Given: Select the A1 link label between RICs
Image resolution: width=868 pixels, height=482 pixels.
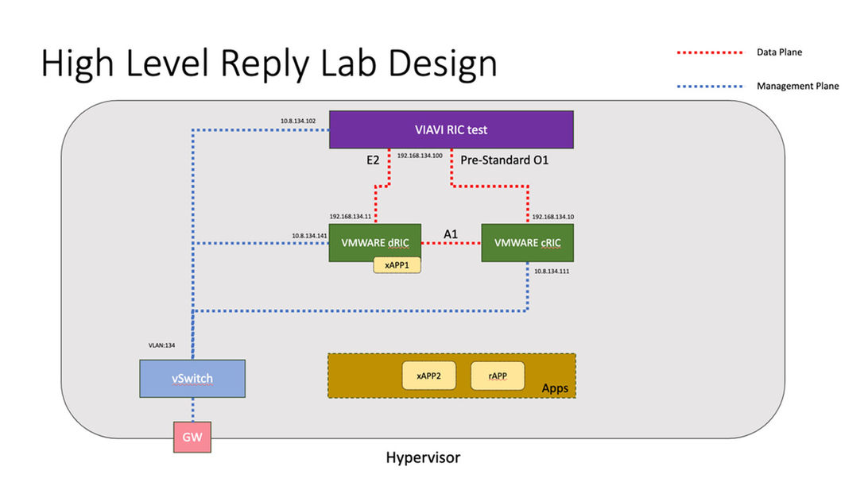Looking at the screenshot, I should (451, 233).
